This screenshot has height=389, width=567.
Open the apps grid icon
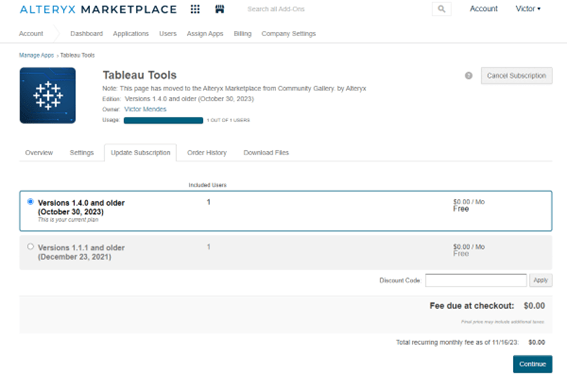coord(195,9)
